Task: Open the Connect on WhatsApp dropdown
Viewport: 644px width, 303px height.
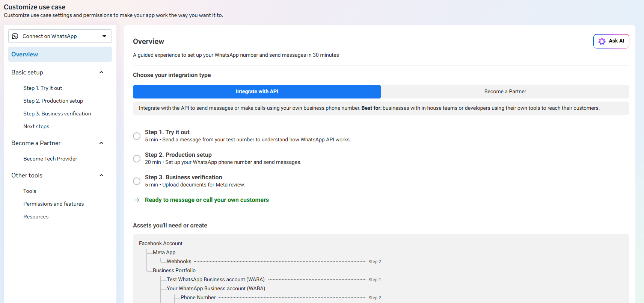Action: [x=60, y=36]
